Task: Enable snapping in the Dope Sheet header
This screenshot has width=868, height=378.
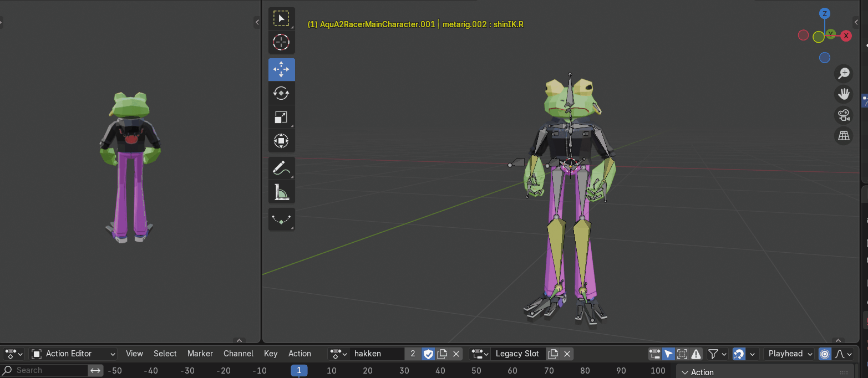Action: click(x=738, y=354)
